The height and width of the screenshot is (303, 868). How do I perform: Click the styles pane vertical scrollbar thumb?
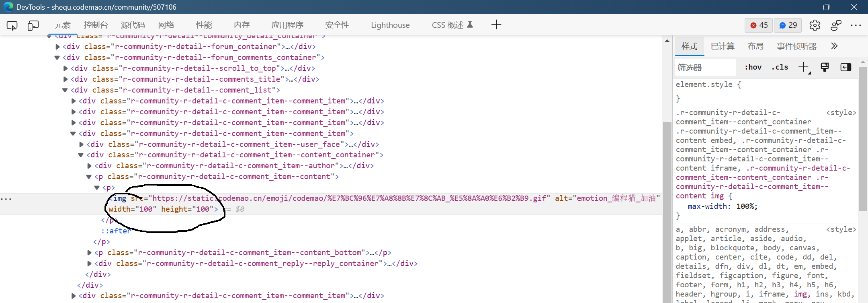(x=863, y=139)
